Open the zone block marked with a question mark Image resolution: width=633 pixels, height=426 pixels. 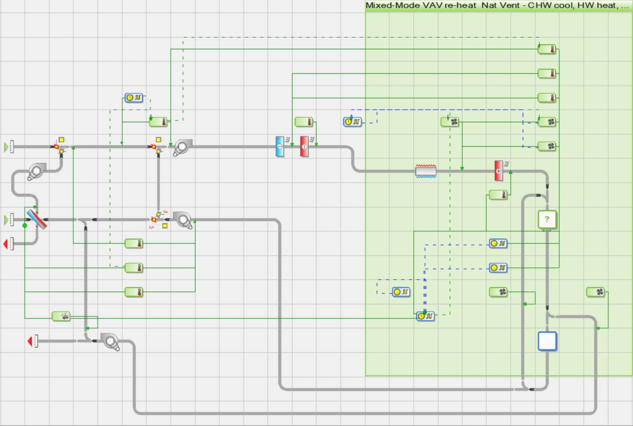546,219
